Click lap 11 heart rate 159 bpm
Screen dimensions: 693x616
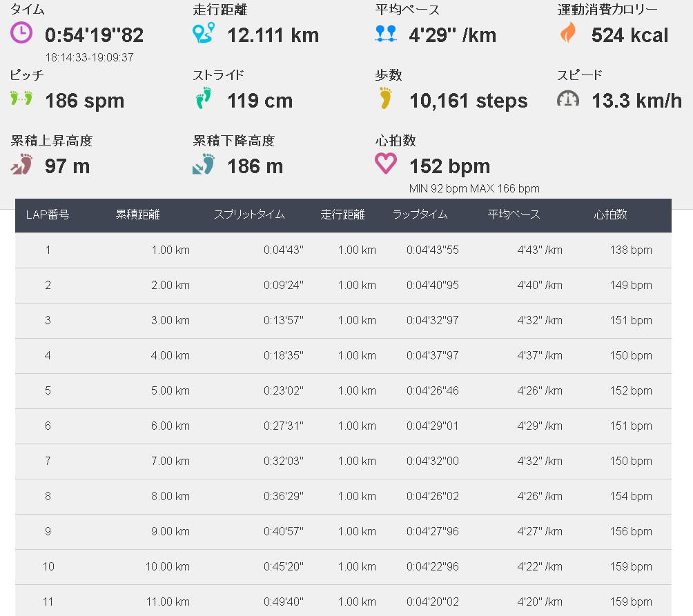(631, 602)
